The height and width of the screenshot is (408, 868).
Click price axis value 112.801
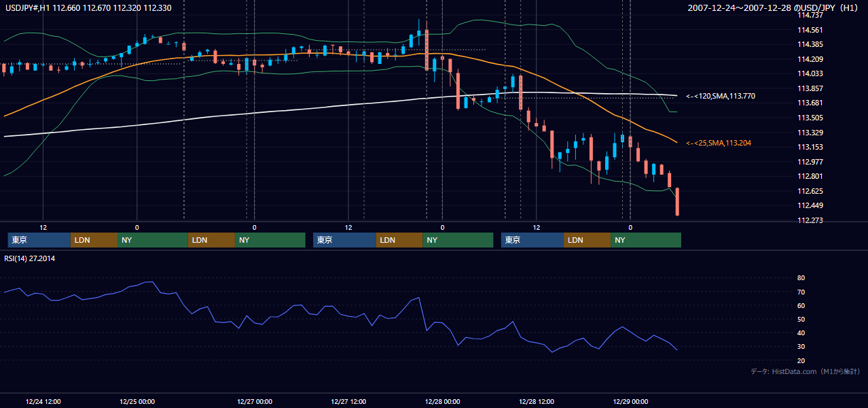[x=810, y=177]
